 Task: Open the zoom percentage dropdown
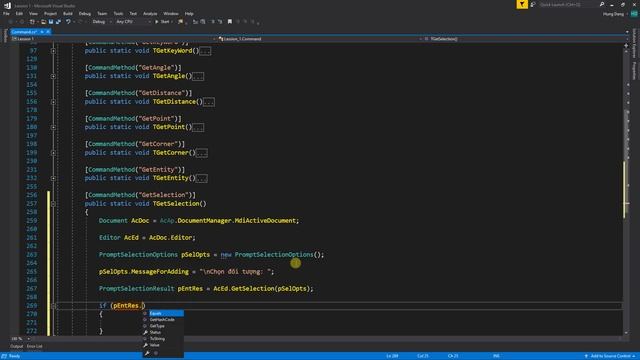pyautogui.click(x=20, y=339)
